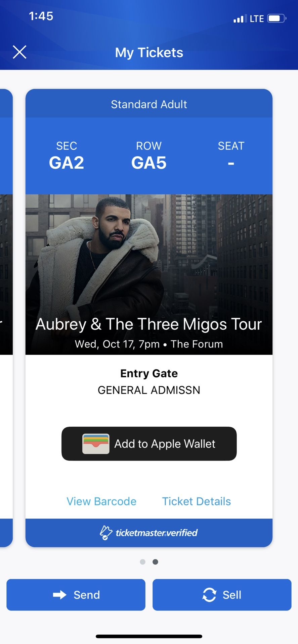Screen dimensions: 298x644
Task: Tap the Send arrow icon
Action: 60,595
